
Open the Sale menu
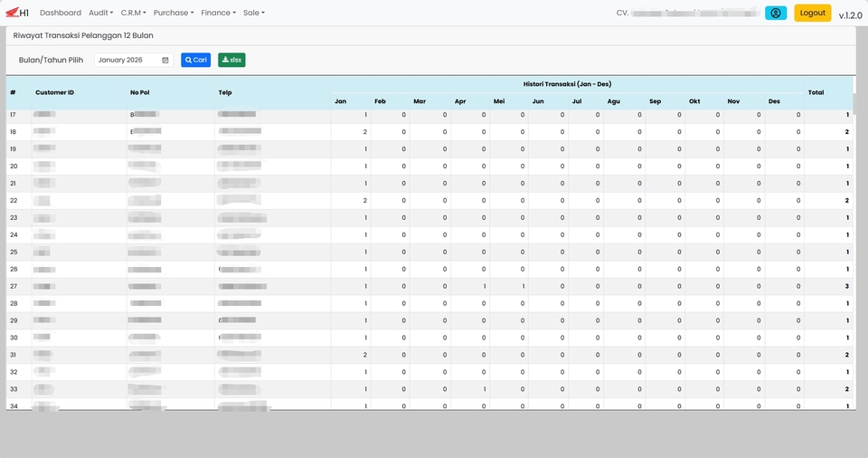pyautogui.click(x=253, y=13)
